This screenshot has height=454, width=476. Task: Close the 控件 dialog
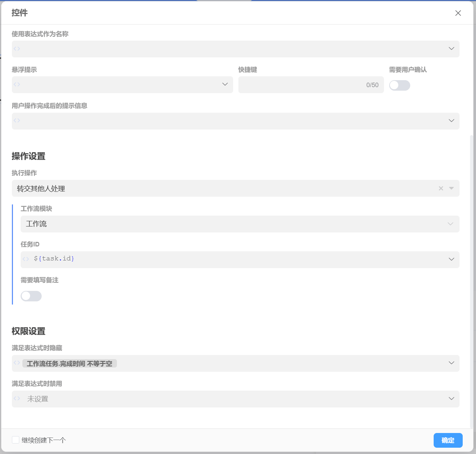(458, 13)
